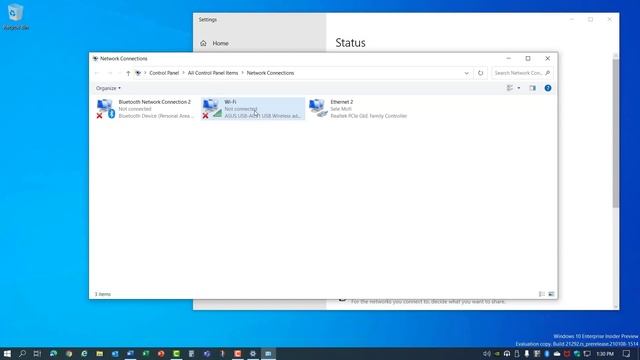Screen dimensions: 640x360
Task: Select the Ethernet 2 adapter icon
Action: pyautogui.click(x=318, y=108)
